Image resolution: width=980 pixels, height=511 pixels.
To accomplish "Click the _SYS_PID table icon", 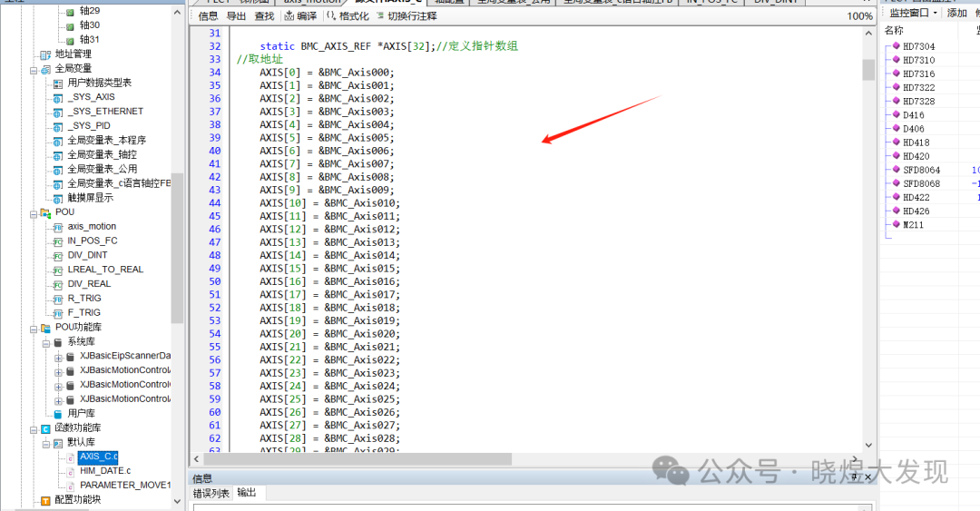I will pyautogui.click(x=58, y=126).
